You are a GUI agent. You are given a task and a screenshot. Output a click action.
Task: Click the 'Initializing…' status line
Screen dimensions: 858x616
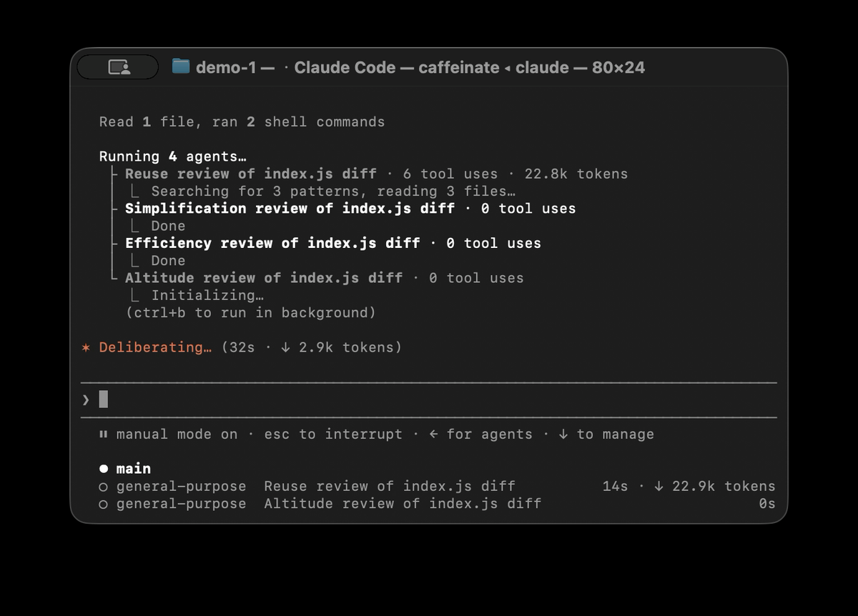pyautogui.click(x=207, y=295)
